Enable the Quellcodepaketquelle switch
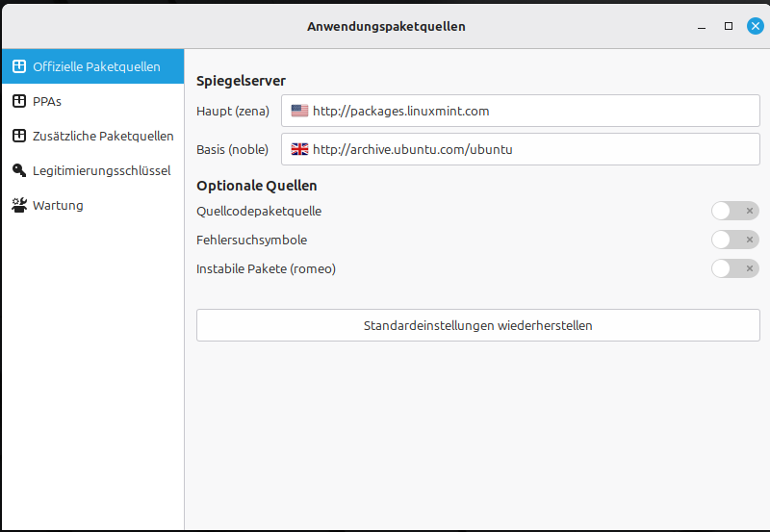 click(734, 211)
